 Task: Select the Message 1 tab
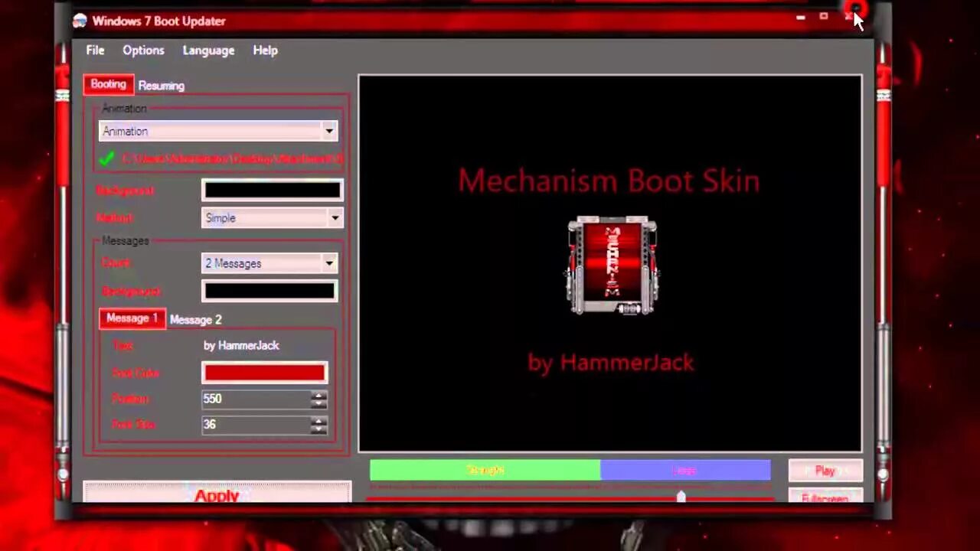tap(132, 318)
